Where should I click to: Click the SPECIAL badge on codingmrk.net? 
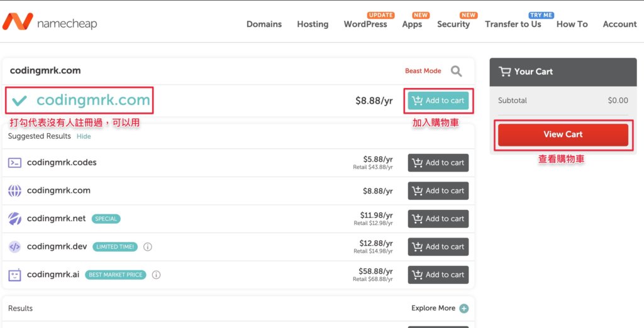coord(106,219)
